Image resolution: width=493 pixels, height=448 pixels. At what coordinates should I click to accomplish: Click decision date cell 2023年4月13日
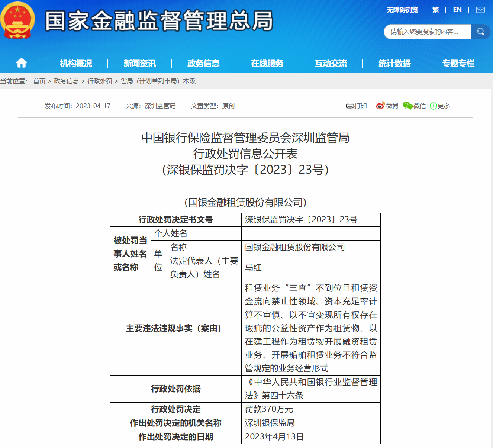(x=311, y=437)
